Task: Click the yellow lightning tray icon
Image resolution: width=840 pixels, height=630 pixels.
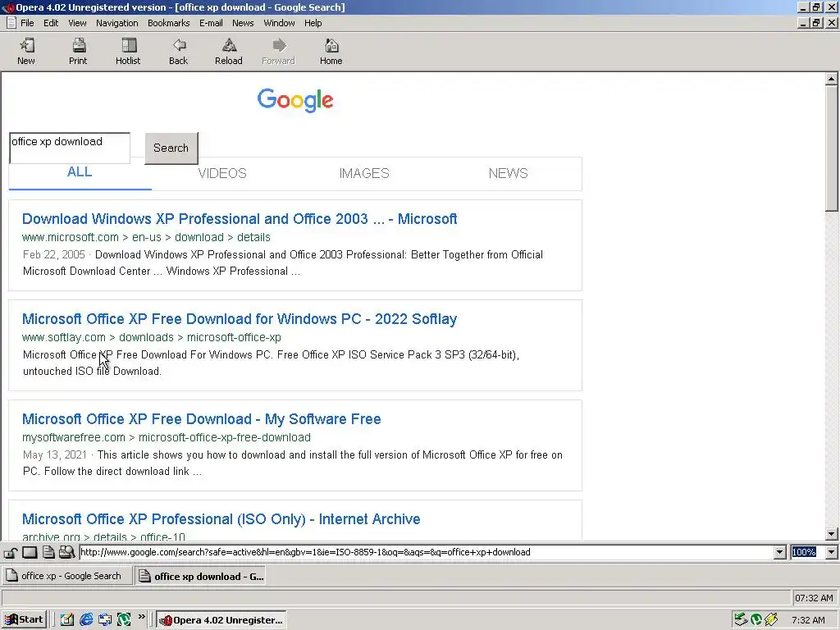Action: pos(771,620)
